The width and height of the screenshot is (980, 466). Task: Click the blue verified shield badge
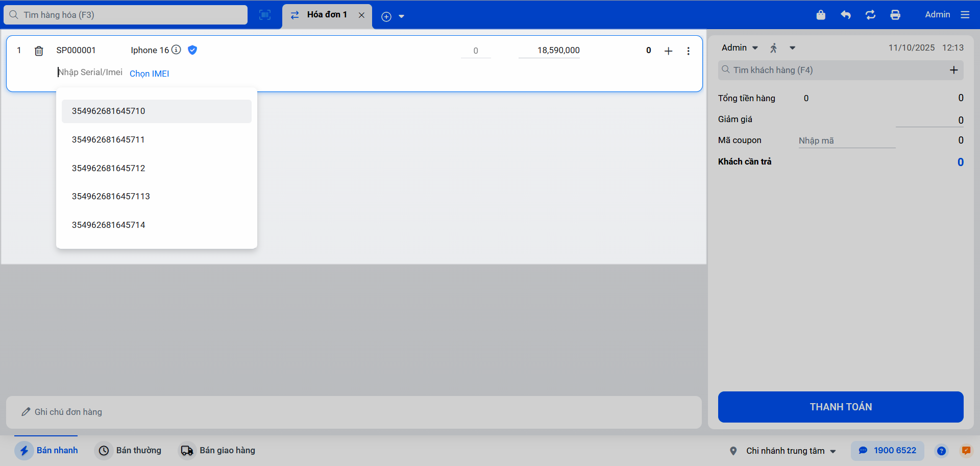[x=192, y=50]
